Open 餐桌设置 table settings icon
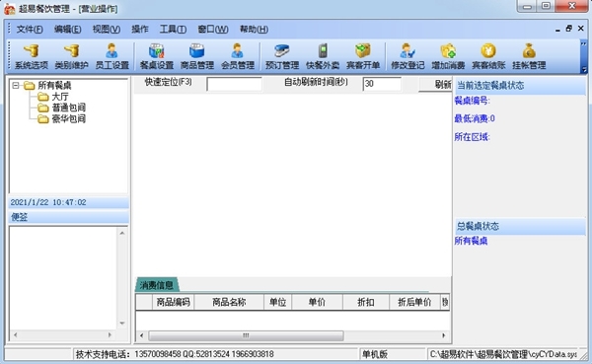592x364 pixels. coord(157,56)
